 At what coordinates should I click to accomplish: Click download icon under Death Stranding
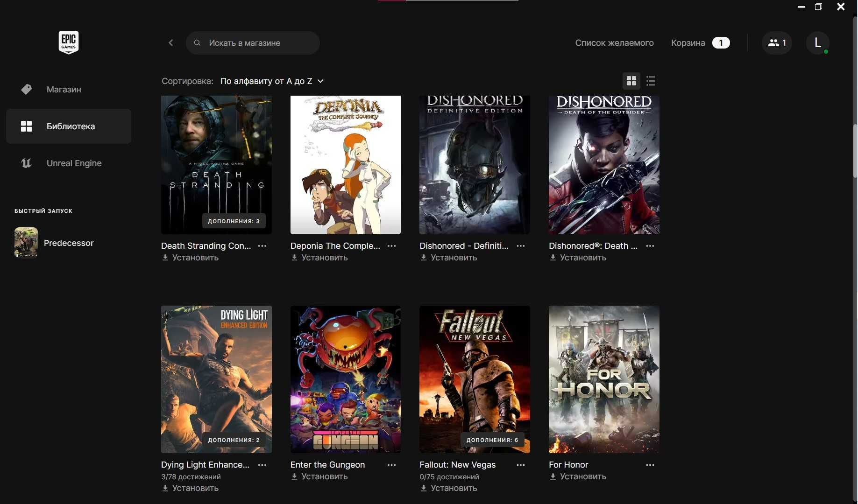click(165, 258)
